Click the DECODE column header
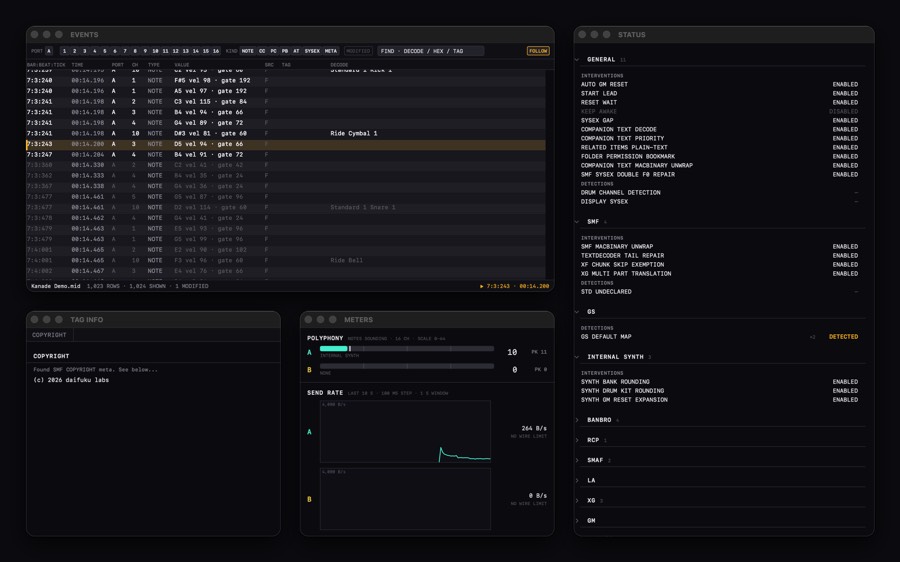Screen dimensions: 900x562 [x=339, y=65]
